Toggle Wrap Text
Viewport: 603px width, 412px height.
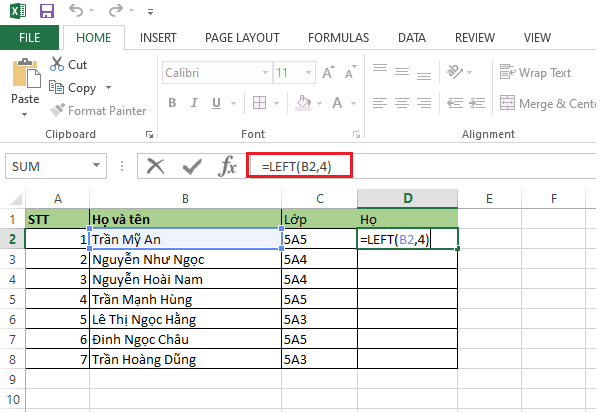[535, 72]
